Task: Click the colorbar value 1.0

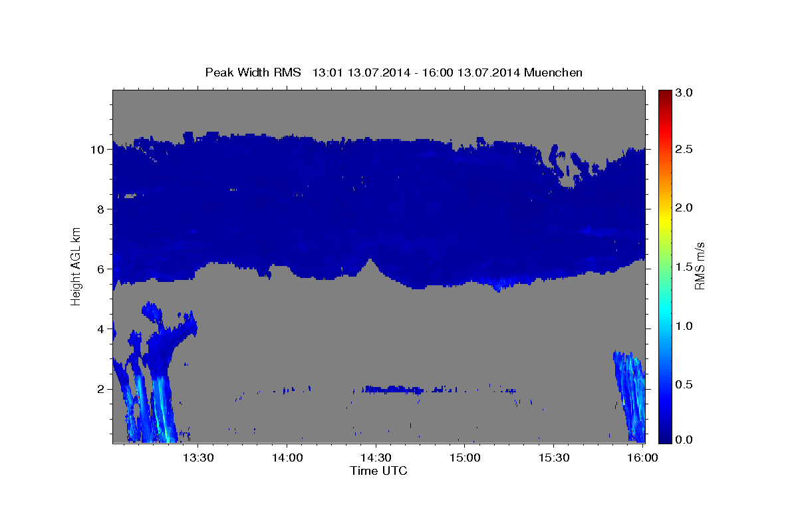Action: 684,326
